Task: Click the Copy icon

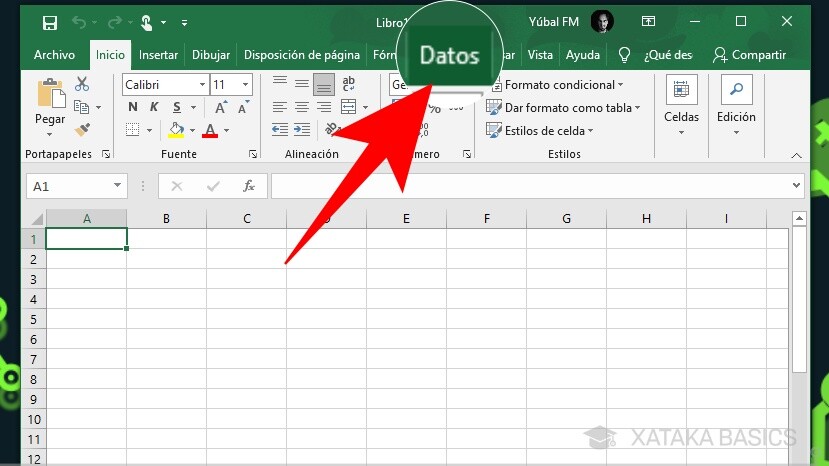Action: coord(81,107)
